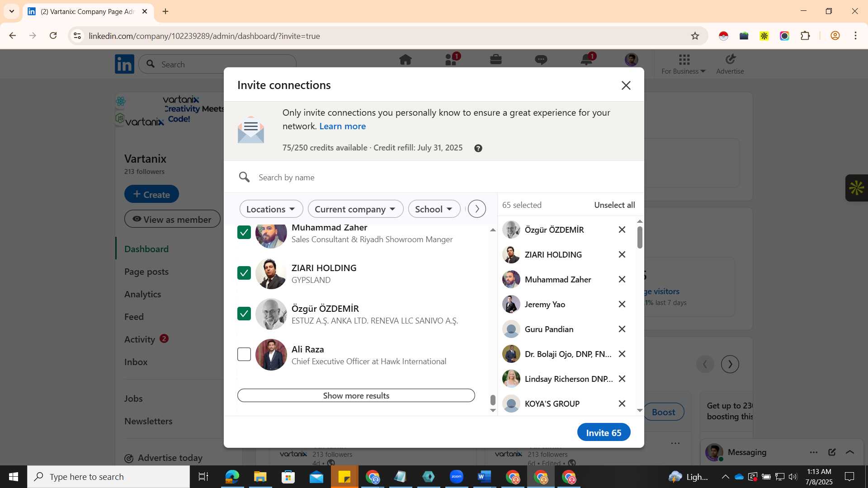Open browser Extensions puzzle icon
The height and width of the screenshot is (488, 868).
[x=805, y=36]
